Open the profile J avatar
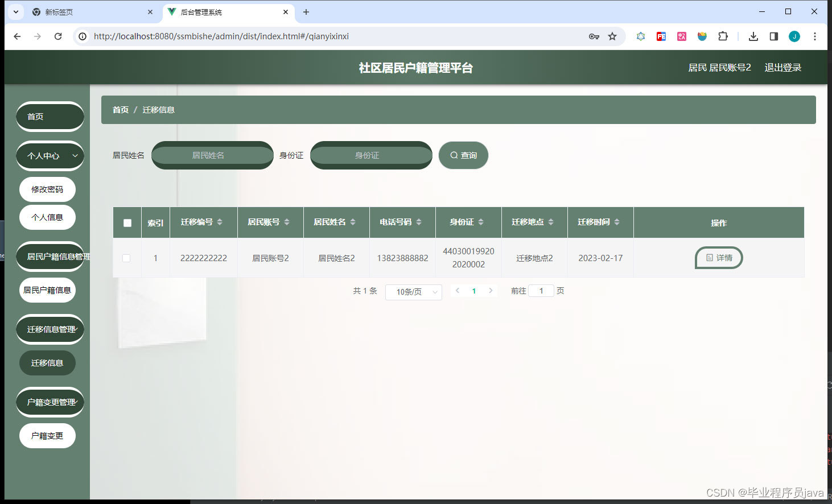Viewport: 832px width, 504px height. (794, 36)
